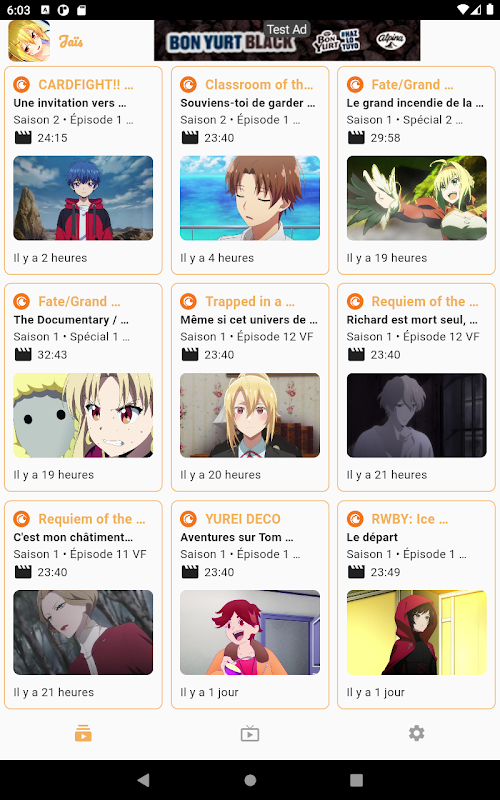
Task: Open "Le départ" episode title
Action: tap(372, 537)
